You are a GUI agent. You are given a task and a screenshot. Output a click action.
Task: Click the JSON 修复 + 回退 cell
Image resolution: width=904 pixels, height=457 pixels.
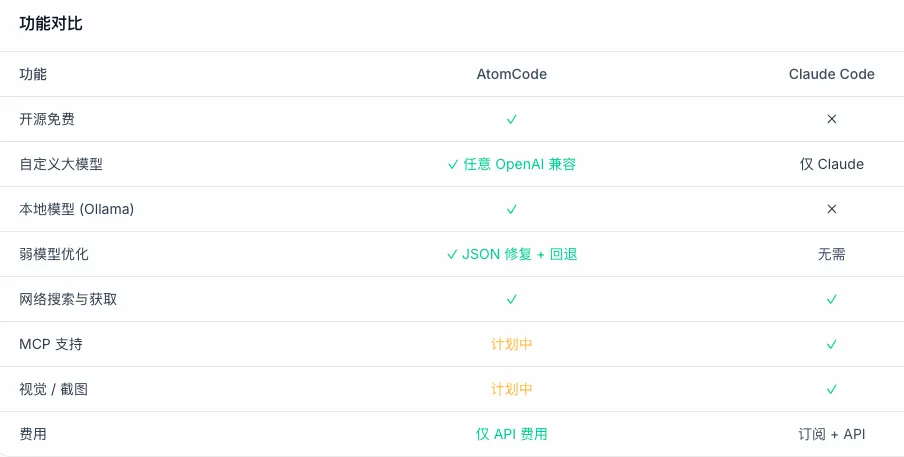[511, 254]
